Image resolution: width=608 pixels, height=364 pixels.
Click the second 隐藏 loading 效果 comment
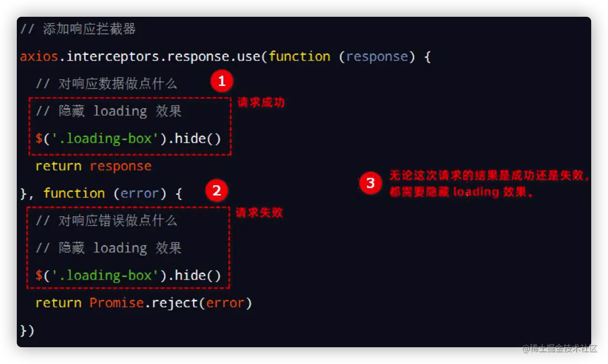click(x=108, y=248)
